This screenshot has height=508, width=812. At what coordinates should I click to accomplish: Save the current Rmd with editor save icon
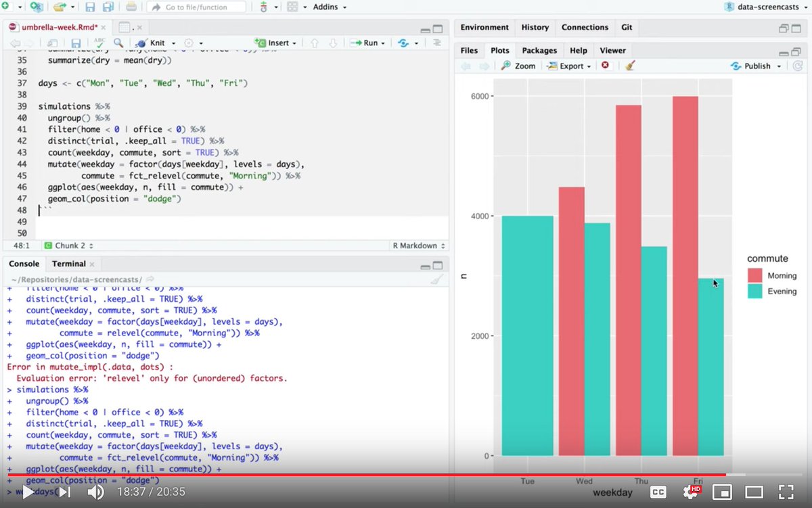(x=76, y=43)
